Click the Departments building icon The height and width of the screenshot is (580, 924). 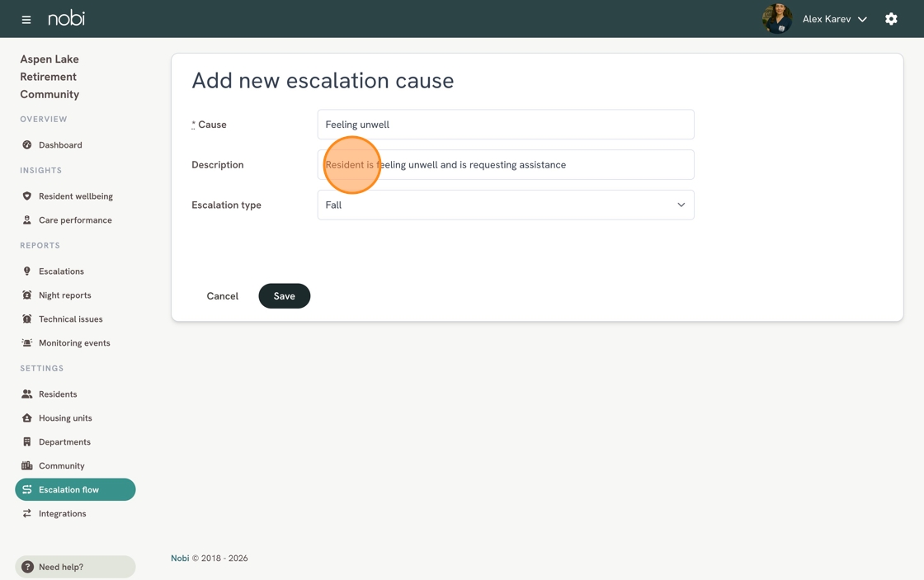pyautogui.click(x=26, y=442)
